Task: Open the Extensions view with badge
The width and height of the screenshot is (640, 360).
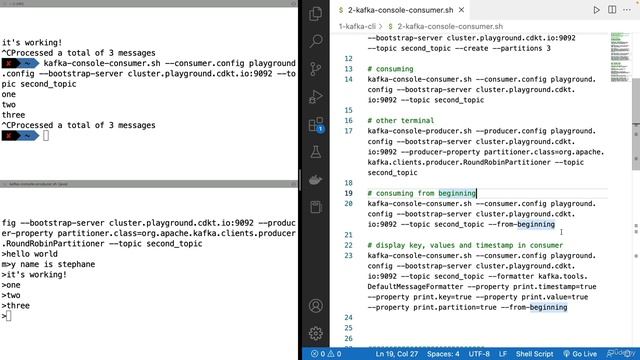Action: point(316,124)
